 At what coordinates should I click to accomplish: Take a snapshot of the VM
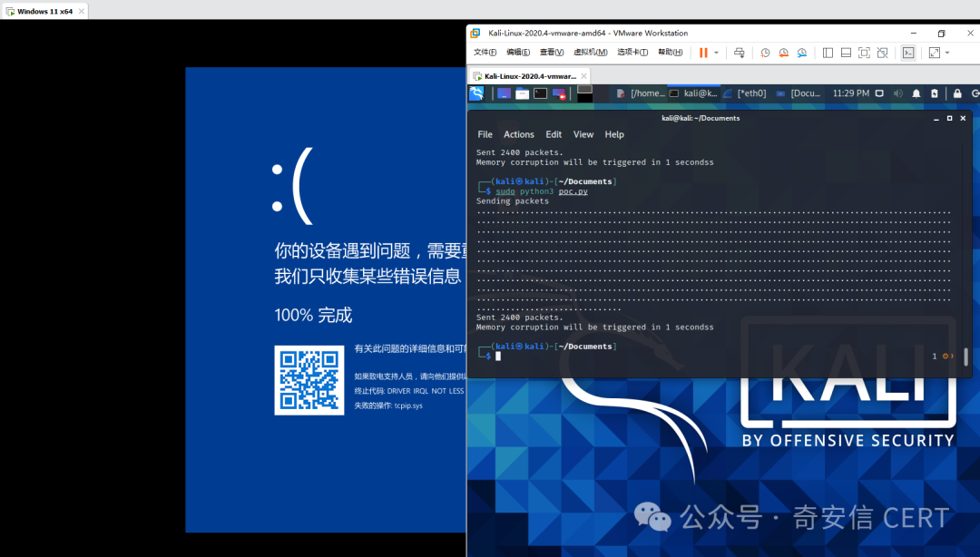[x=765, y=54]
